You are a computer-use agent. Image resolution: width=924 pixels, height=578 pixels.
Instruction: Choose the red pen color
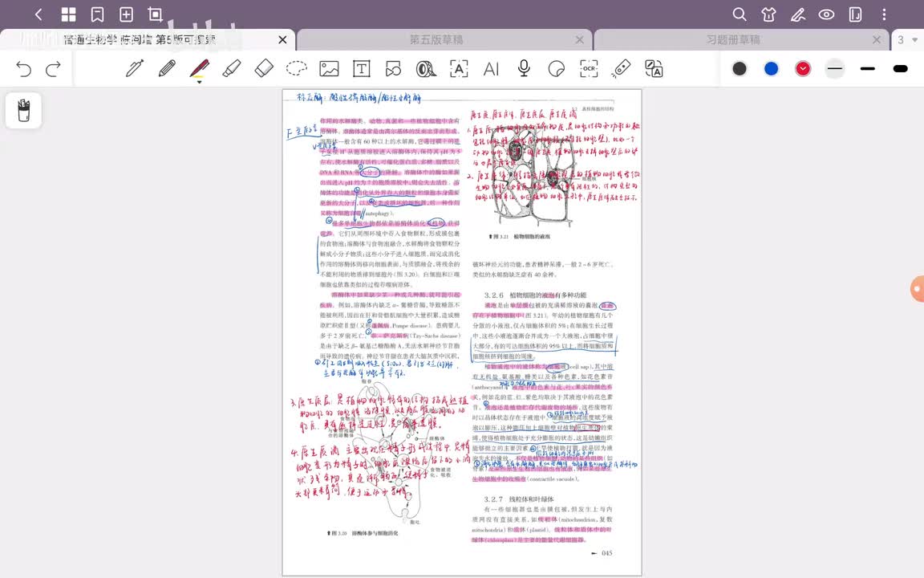[803, 69]
